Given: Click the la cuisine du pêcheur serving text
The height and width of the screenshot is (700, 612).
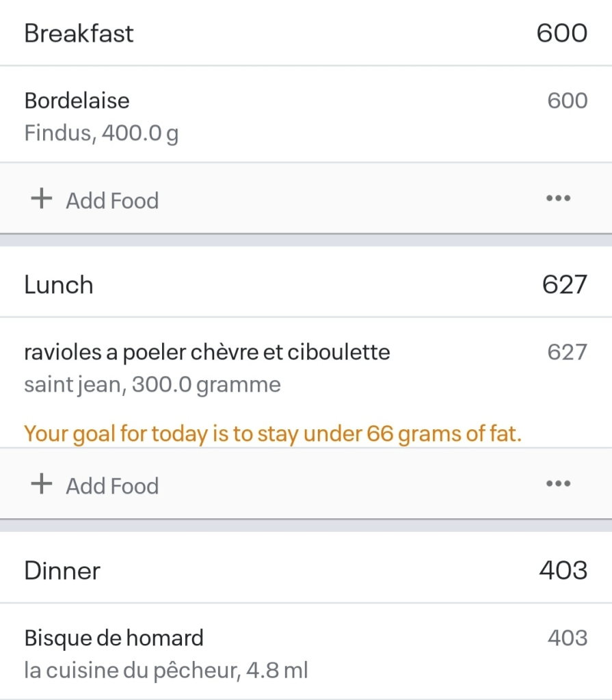Looking at the screenshot, I should [166, 670].
